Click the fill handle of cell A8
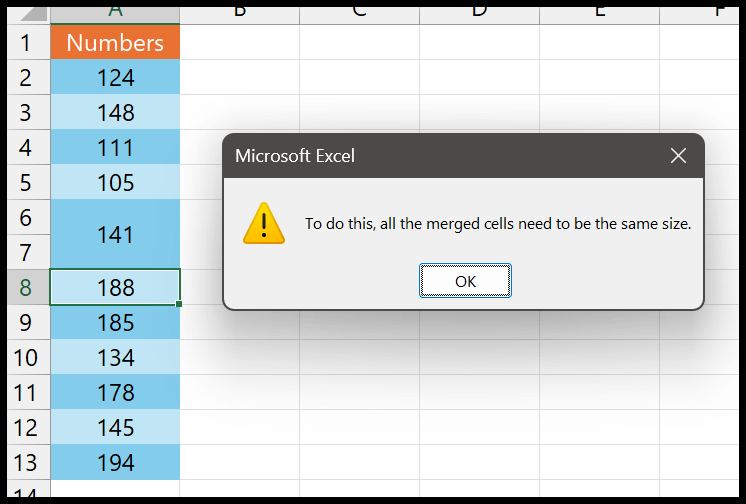The height and width of the screenshot is (504, 746). pos(179,304)
